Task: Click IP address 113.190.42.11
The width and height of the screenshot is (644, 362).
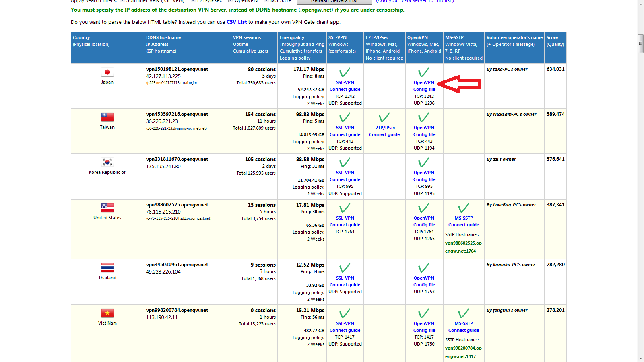Action: tap(162, 317)
